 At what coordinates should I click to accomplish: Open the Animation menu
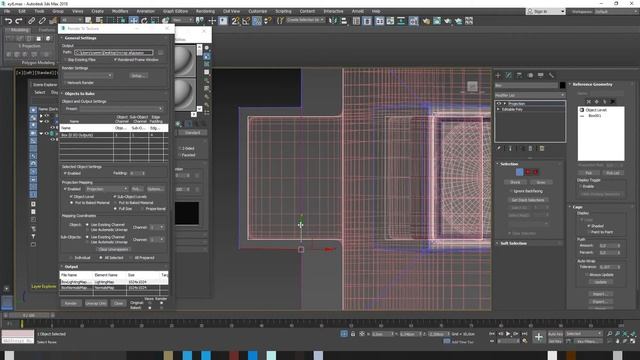click(x=145, y=11)
